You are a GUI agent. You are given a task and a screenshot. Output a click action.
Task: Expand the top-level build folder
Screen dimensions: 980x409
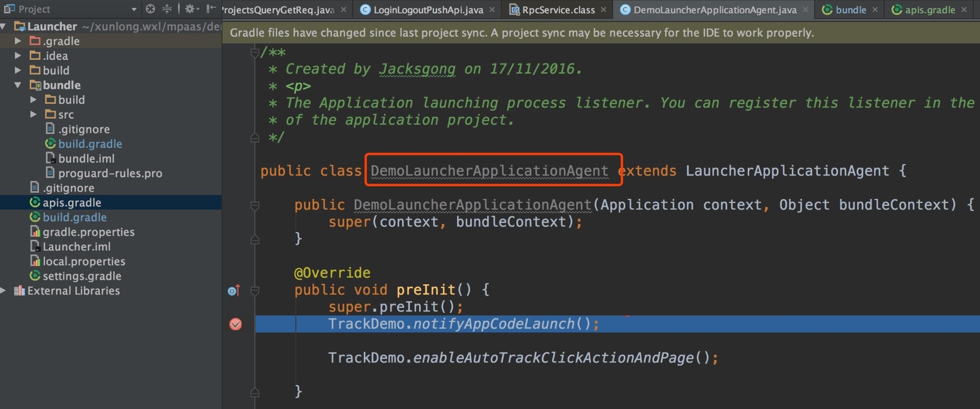click(18, 70)
